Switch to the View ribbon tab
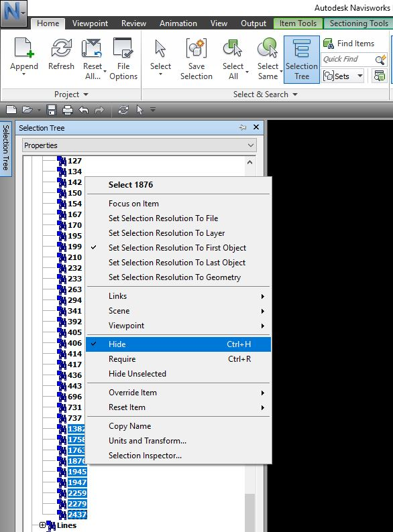 click(x=219, y=23)
